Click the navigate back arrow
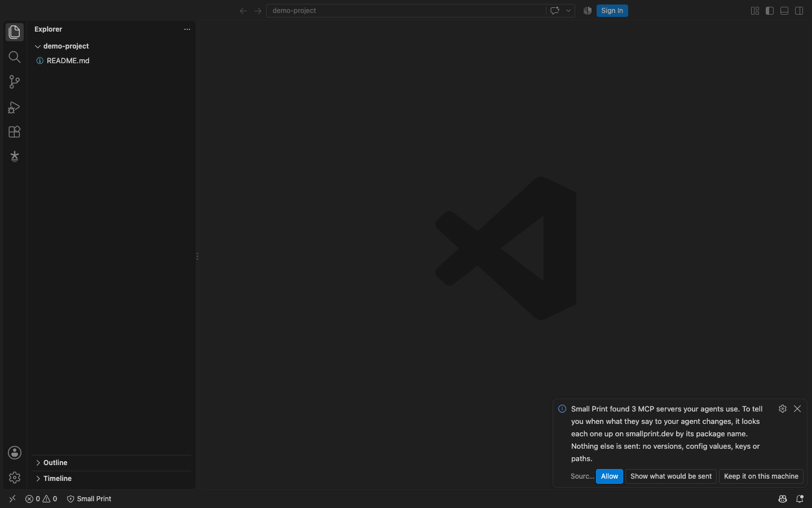812x508 pixels. [x=243, y=11]
